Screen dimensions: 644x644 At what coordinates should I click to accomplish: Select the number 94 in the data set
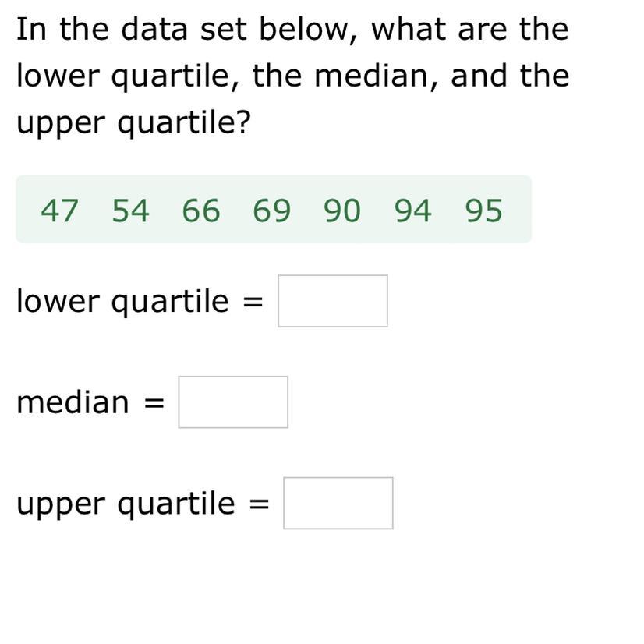pyautogui.click(x=413, y=211)
